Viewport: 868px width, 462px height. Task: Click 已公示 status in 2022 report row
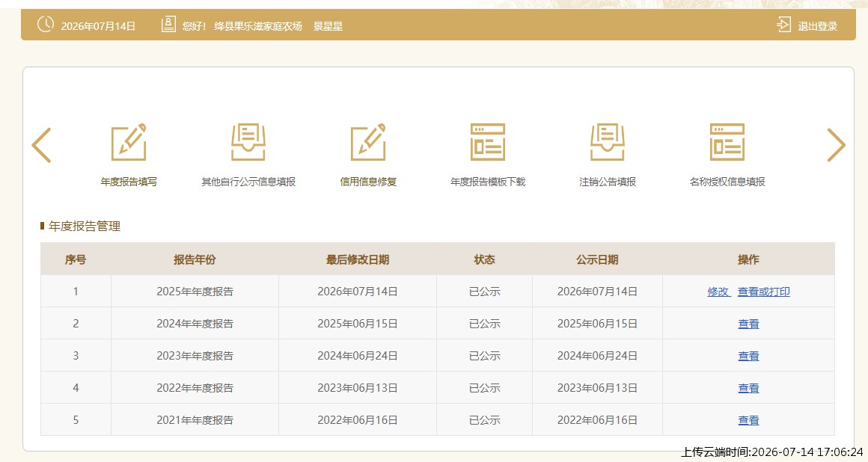click(x=484, y=388)
